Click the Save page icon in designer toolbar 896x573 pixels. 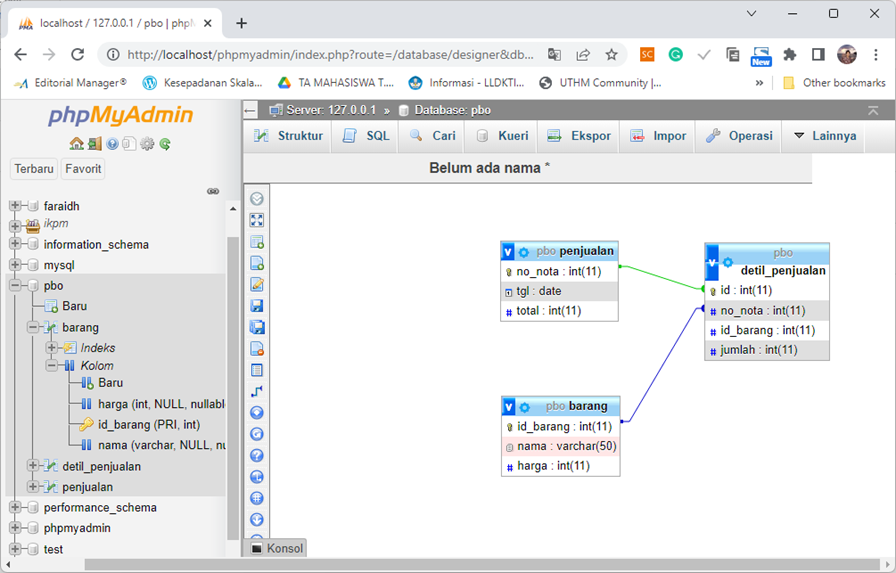pos(257,306)
